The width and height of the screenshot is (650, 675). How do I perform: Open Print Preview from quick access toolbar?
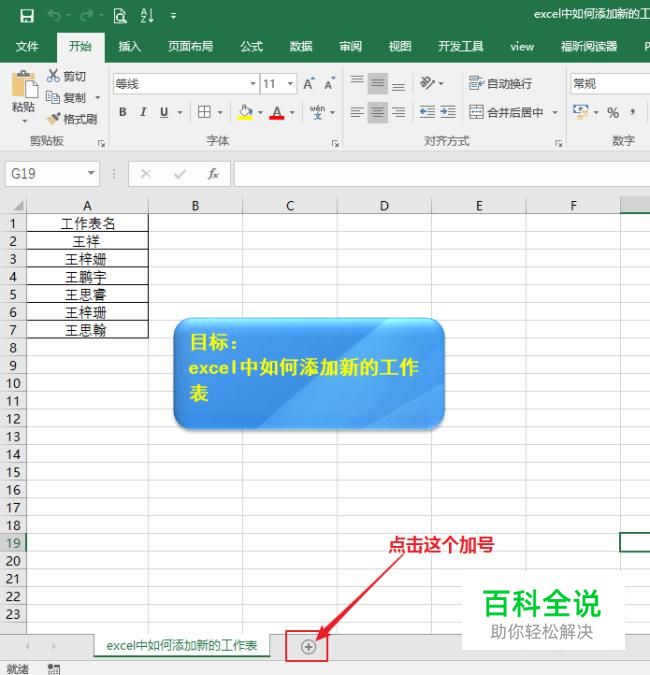[x=120, y=16]
